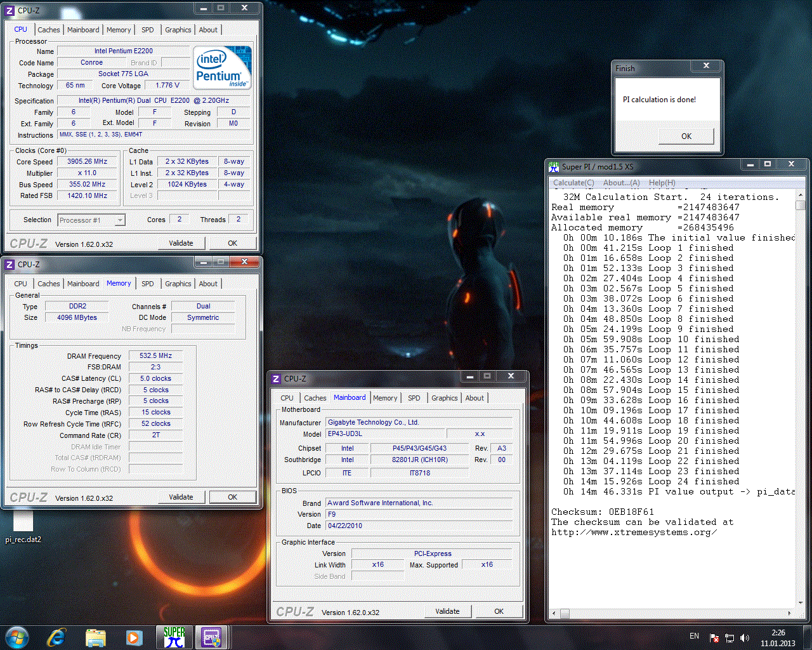The height and width of the screenshot is (650, 812).
Task: Open About menu in Super PI
Action: [x=621, y=183]
